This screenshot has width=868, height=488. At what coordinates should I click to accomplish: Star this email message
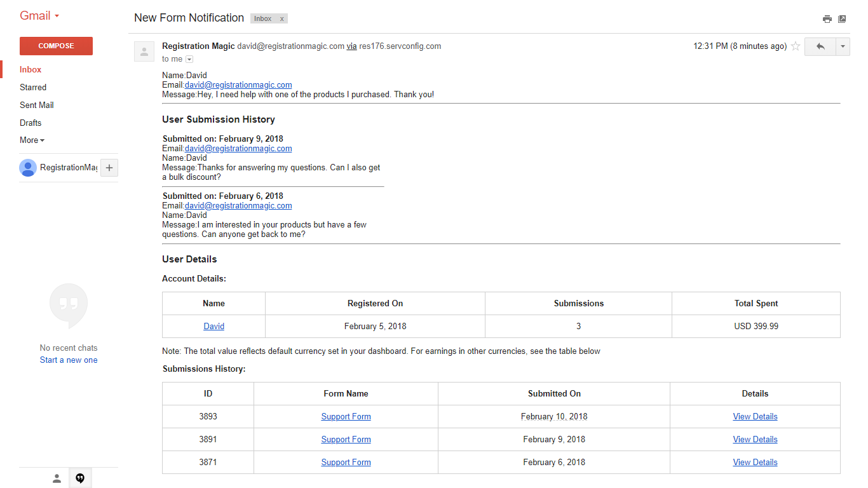795,46
